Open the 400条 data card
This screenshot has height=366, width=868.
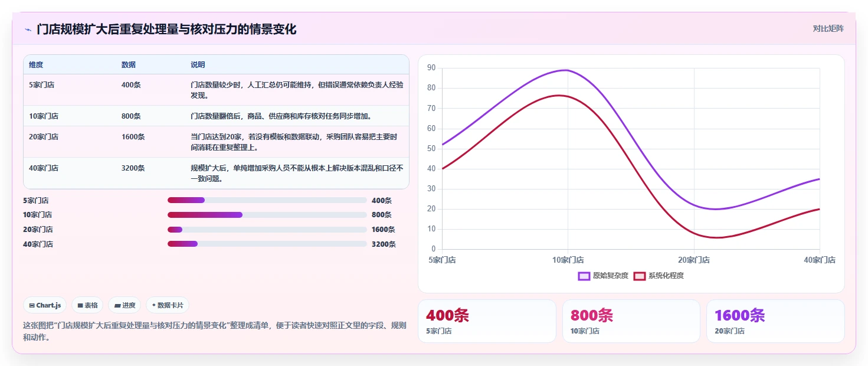pos(487,321)
